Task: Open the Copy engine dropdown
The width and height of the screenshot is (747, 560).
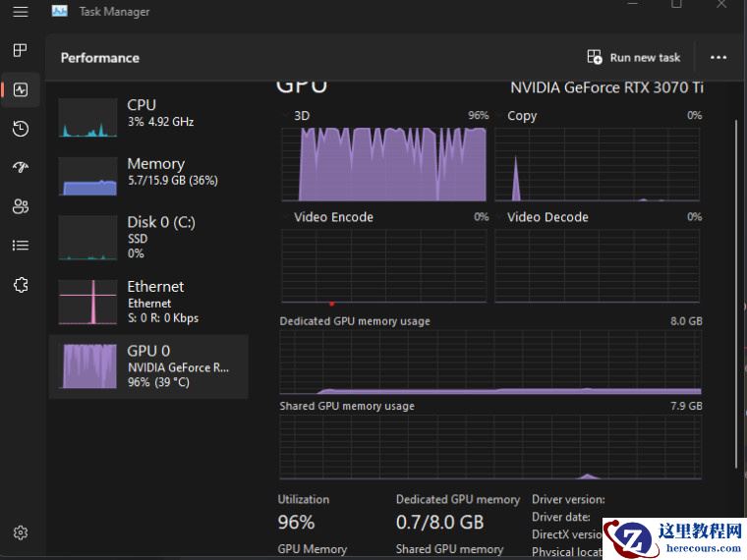Action: click(x=517, y=116)
